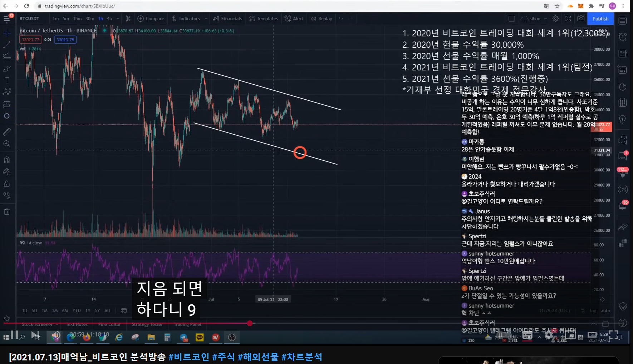Open the notifications bell with 36 badge
Image resolution: width=633 pixels, height=364 pixels.
point(623,205)
